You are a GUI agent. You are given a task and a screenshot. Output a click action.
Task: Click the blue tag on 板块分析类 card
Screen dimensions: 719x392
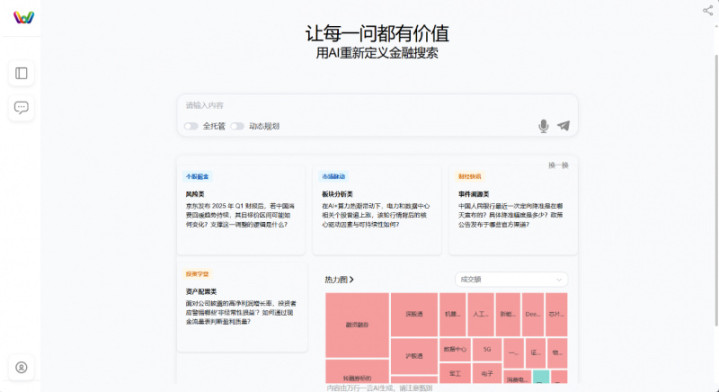click(x=334, y=177)
